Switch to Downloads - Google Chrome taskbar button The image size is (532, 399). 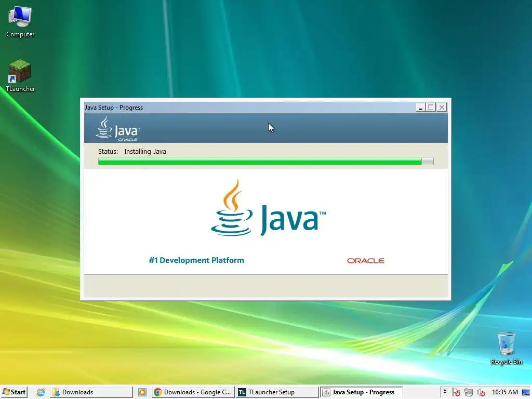coord(193,392)
